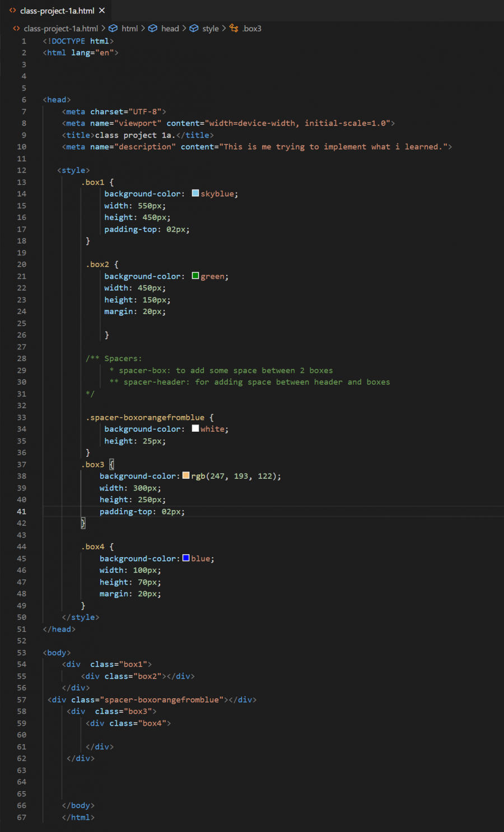This screenshot has height=832, width=504.
Task: Click the HTML file icon in breadcrumb
Action: pyautogui.click(x=16, y=29)
